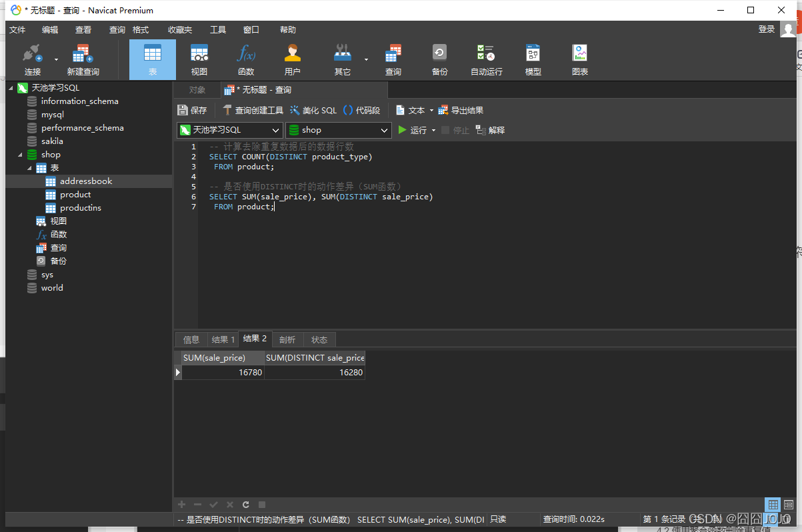Open the 视图 (View) toolbar icon
The image size is (802, 532).
(199, 60)
